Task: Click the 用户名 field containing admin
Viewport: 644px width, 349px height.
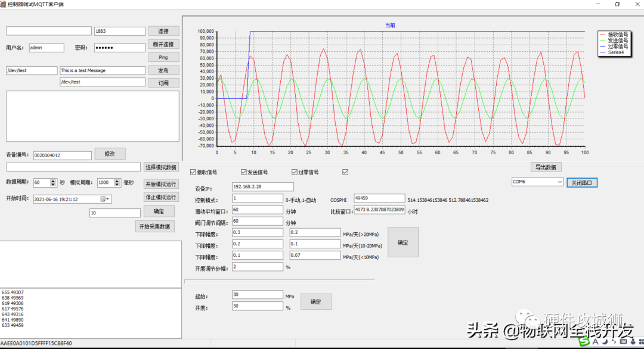Action: coord(47,48)
